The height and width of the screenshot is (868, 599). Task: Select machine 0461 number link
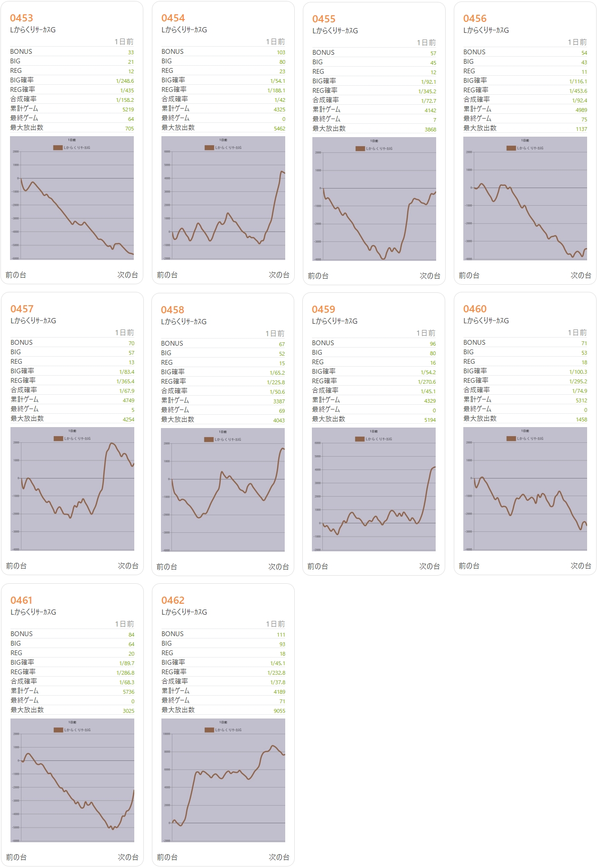(x=21, y=600)
